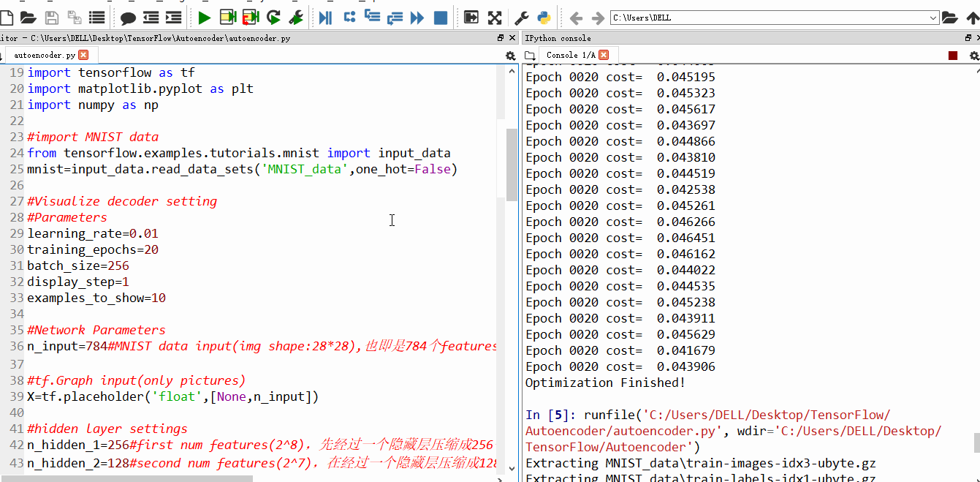
Task: Click line 30 training_epochs=20
Action: 93,249
